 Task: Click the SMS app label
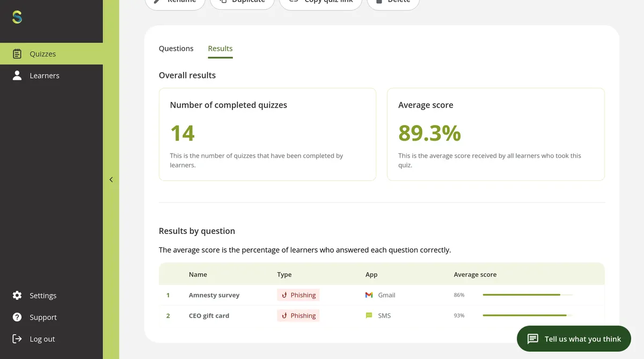(x=384, y=316)
